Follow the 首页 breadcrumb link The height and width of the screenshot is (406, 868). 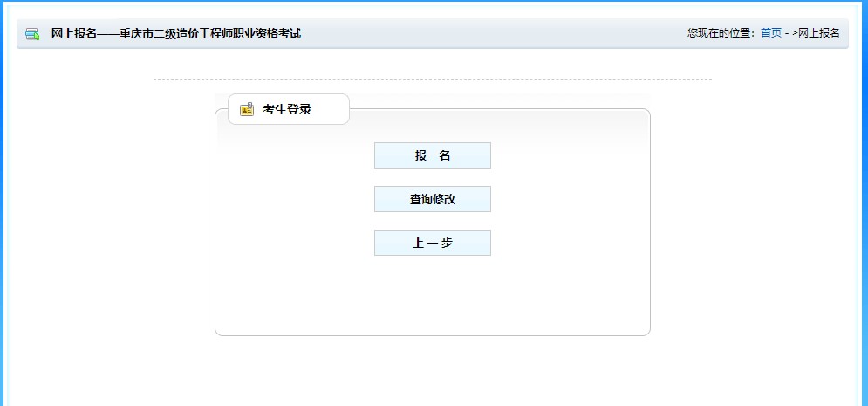[x=771, y=33]
